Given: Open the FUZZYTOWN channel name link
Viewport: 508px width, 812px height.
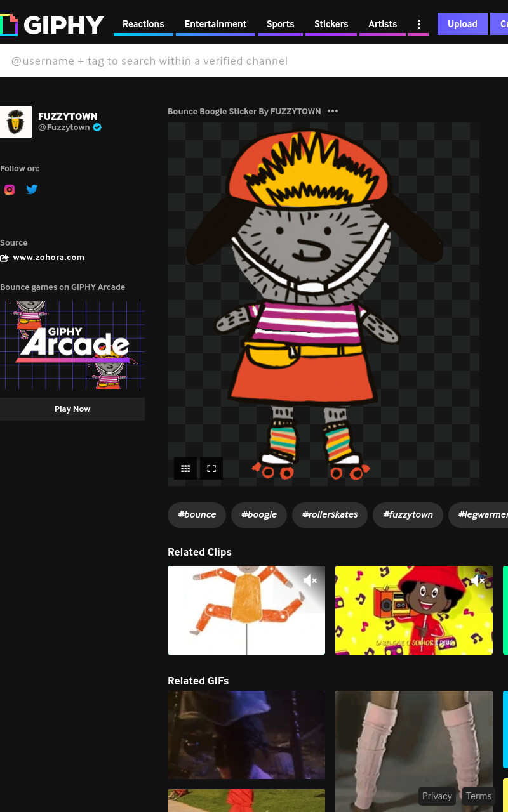Looking at the screenshot, I should click(68, 116).
